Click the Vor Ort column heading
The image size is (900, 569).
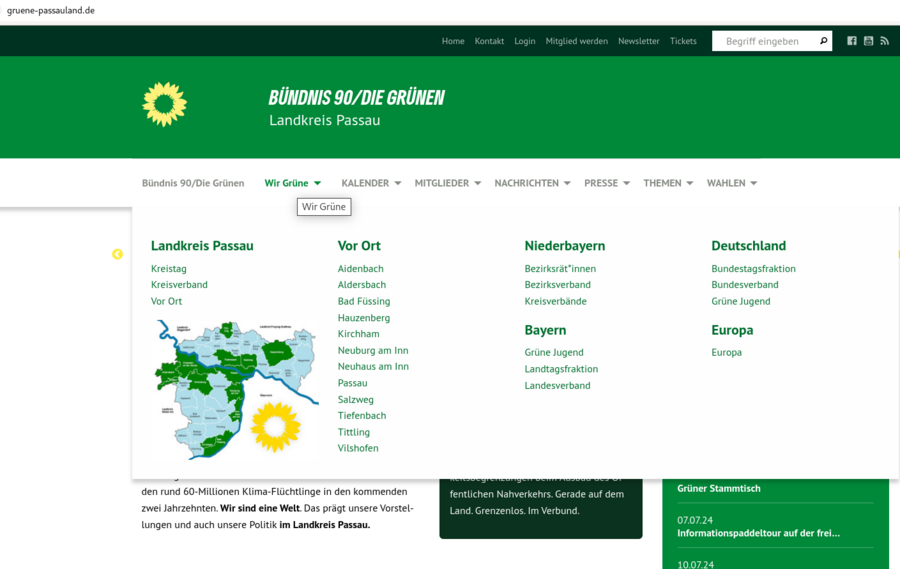[359, 246]
